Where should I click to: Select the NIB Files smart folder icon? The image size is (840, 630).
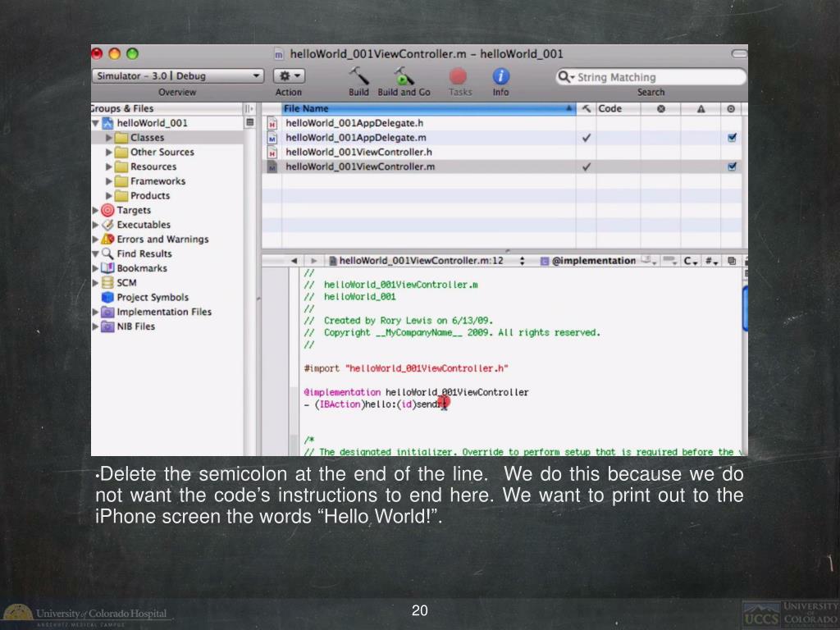pos(107,326)
